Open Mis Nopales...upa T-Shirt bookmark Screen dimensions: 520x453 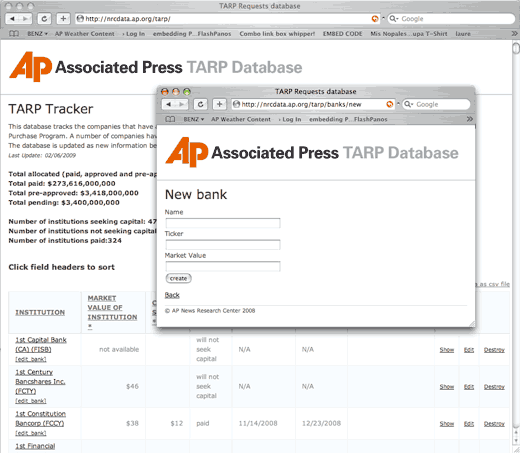point(409,34)
